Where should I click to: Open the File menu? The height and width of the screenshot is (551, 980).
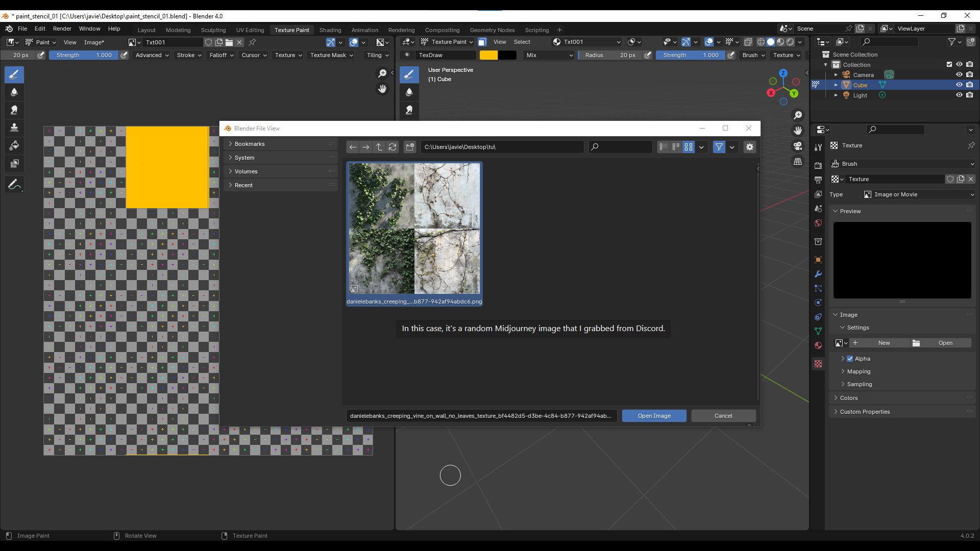pos(22,29)
